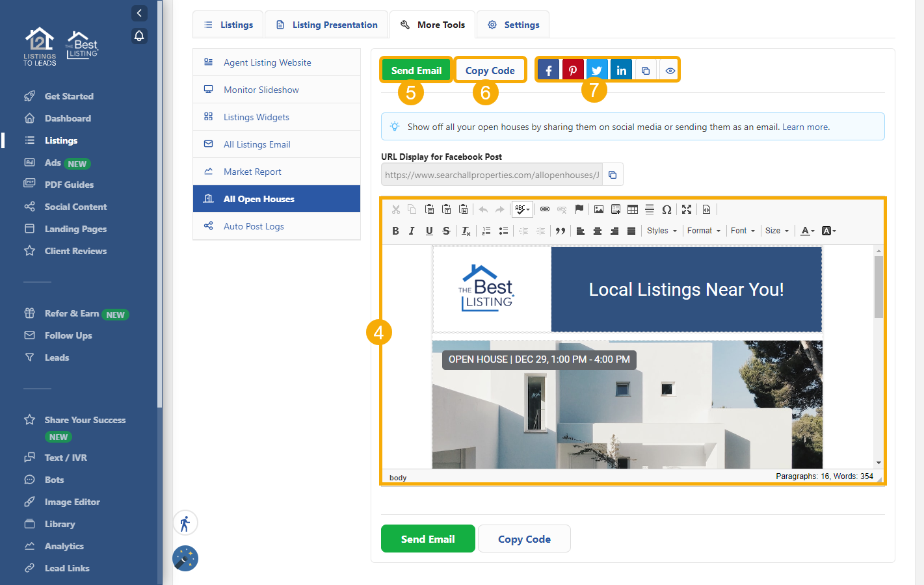Toggle bold formatting
Viewport: 924px width, 585px height.
click(395, 231)
